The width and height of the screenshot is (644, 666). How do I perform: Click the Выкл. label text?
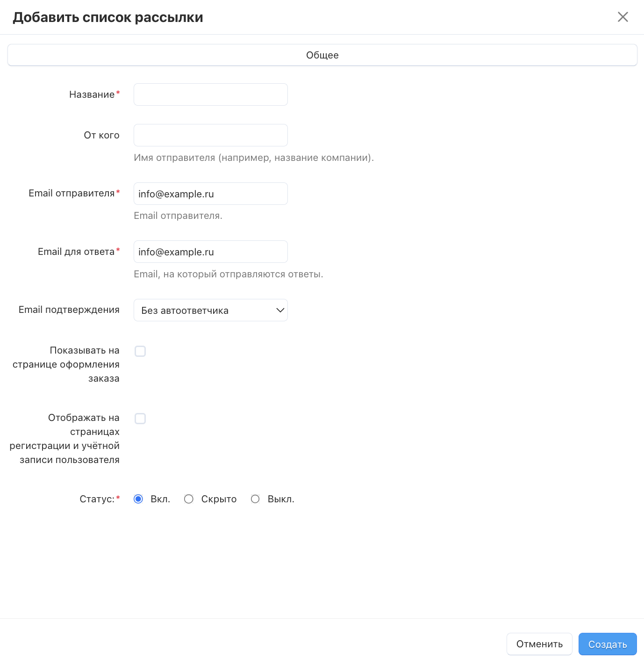pos(281,499)
